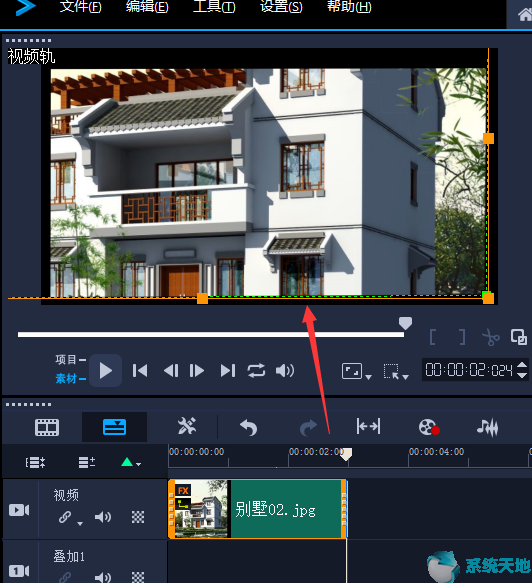Click the preview timecode field 00:00:02:024
The image size is (532, 583).
coord(469,370)
